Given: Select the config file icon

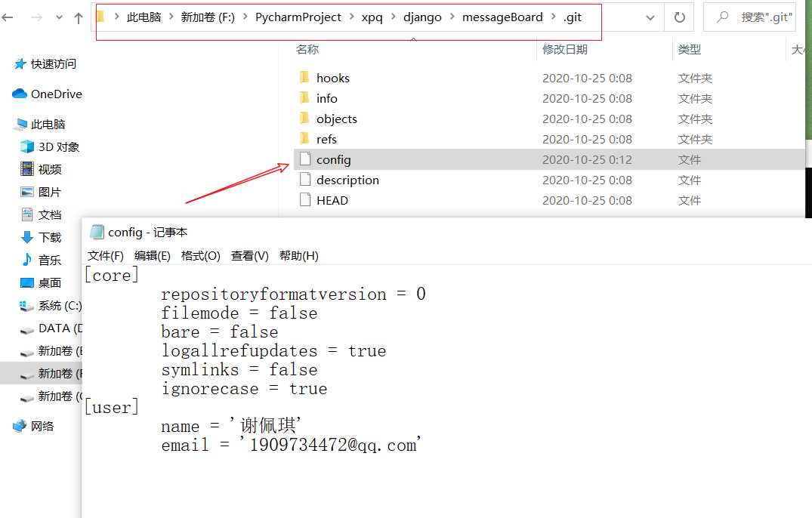Looking at the screenshot, I should point(305,159).
